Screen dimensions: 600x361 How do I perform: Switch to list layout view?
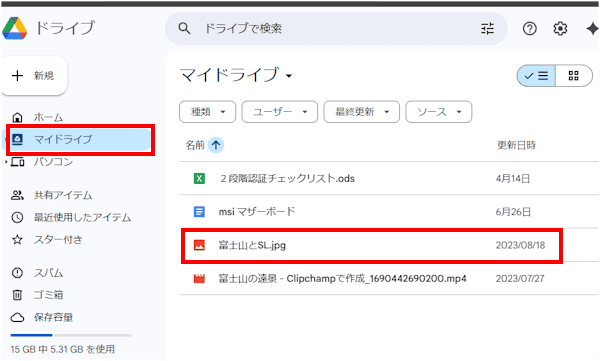pyautogui.click(x=536, y=76)
